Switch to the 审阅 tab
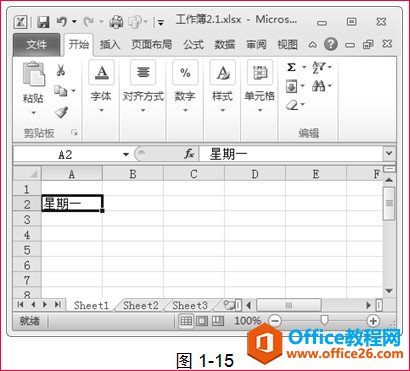 pyautogui.click(x=256, y=44)
